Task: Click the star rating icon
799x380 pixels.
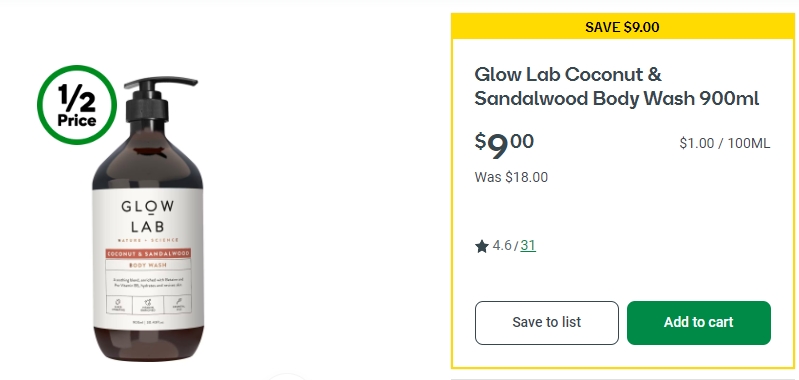Action: click(x=482, y=247)
